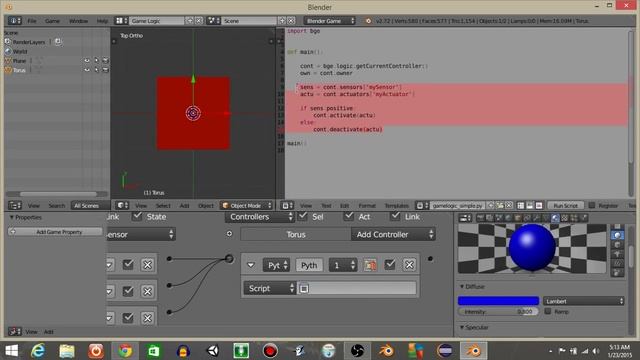
Task: Open the 3D View editor type selector
Action: point(122,205)
